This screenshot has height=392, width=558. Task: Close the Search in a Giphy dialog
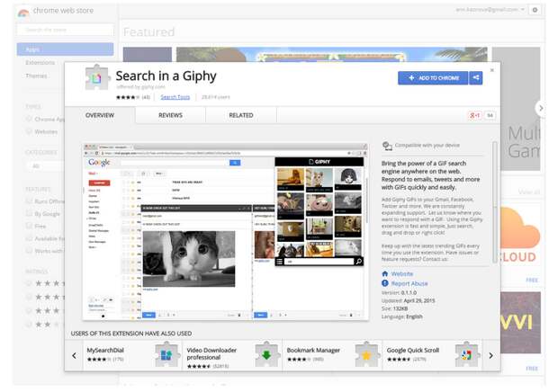tap(491, 70)
